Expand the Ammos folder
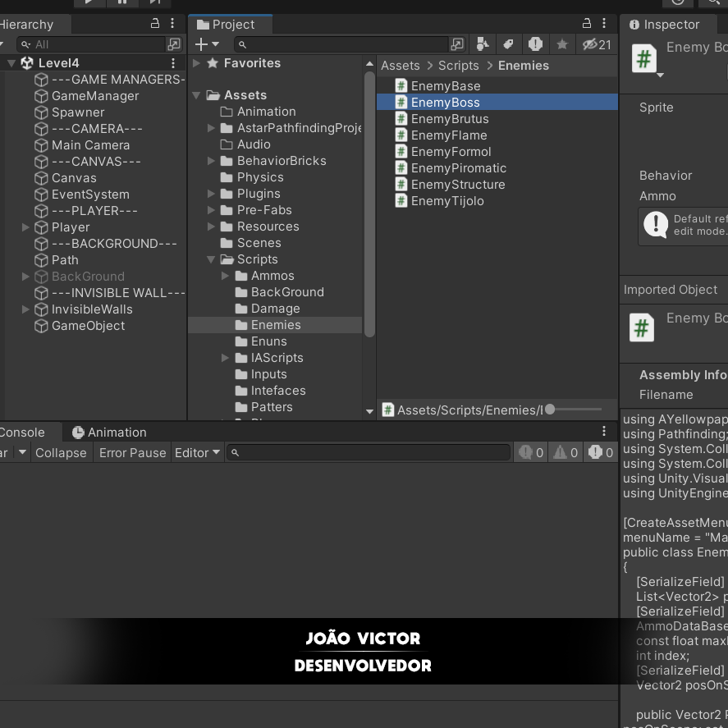 coord(225,275)
